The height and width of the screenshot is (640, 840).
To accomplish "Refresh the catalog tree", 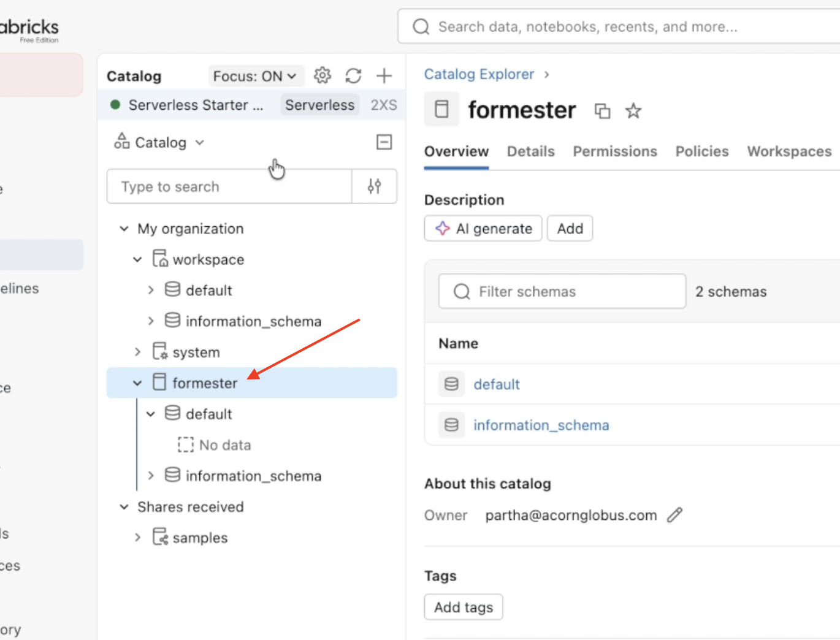I will pos(353,75).
